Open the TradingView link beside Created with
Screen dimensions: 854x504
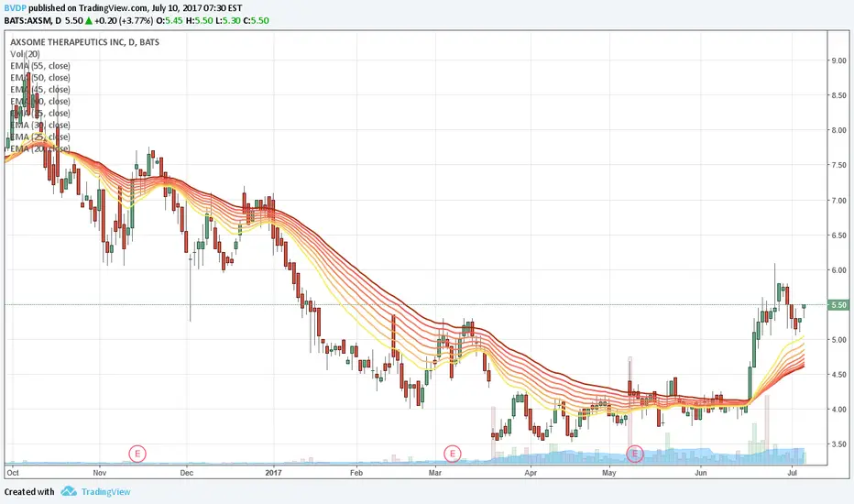coord(105,491)
